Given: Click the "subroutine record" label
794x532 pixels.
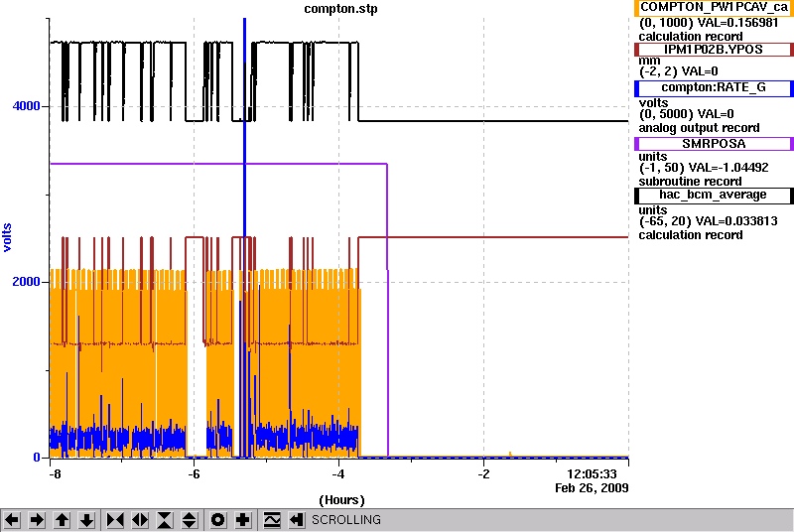Looking at the screenshot, I should (690, 182).
